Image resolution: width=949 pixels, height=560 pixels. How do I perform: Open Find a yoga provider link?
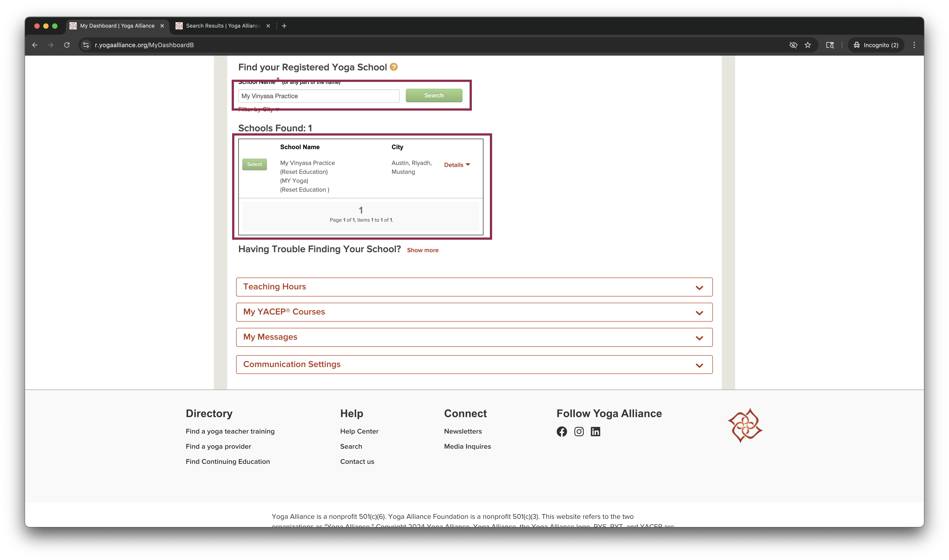[x=218, y=446]
